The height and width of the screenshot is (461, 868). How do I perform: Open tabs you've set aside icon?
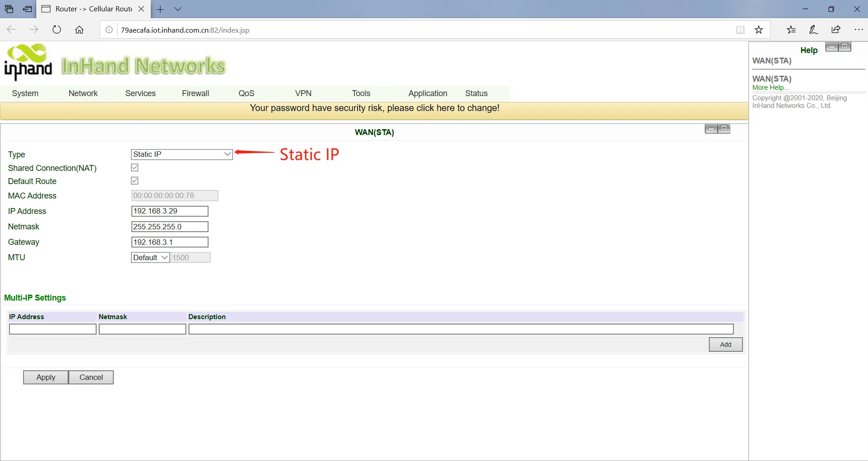[9, 9]
